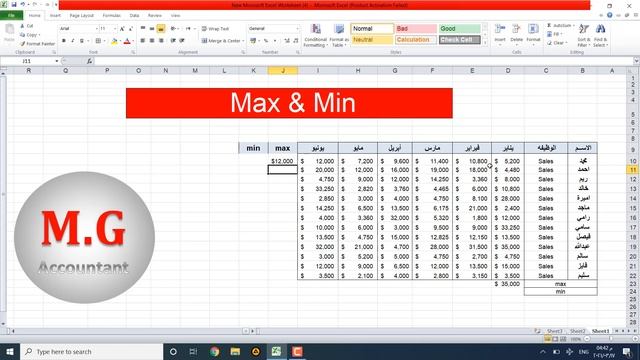640x360 pixels.
Task: Apply the Good cell style
Action: pos(460,29)
